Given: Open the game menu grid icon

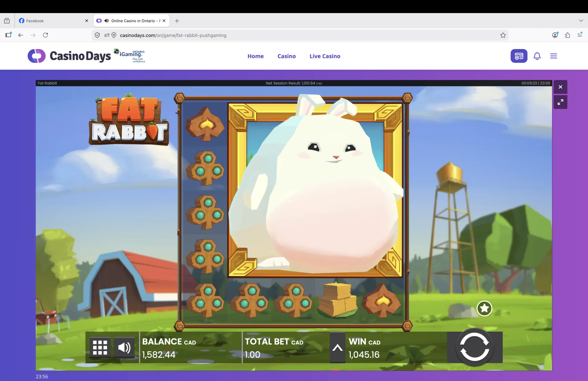Looking at the screenshot, I should [x=100, y=347].
